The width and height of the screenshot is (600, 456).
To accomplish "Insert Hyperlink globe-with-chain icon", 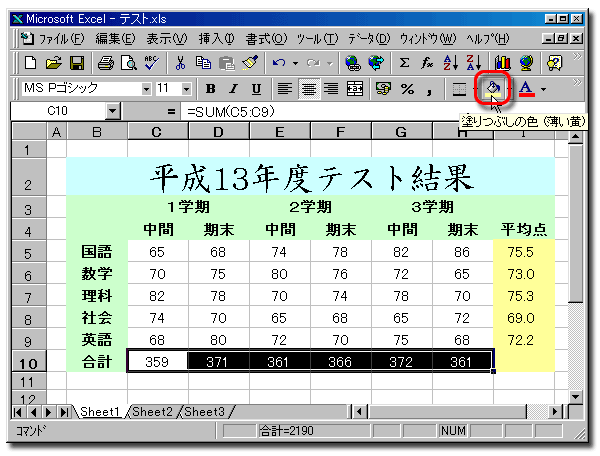I will (352, 62).
